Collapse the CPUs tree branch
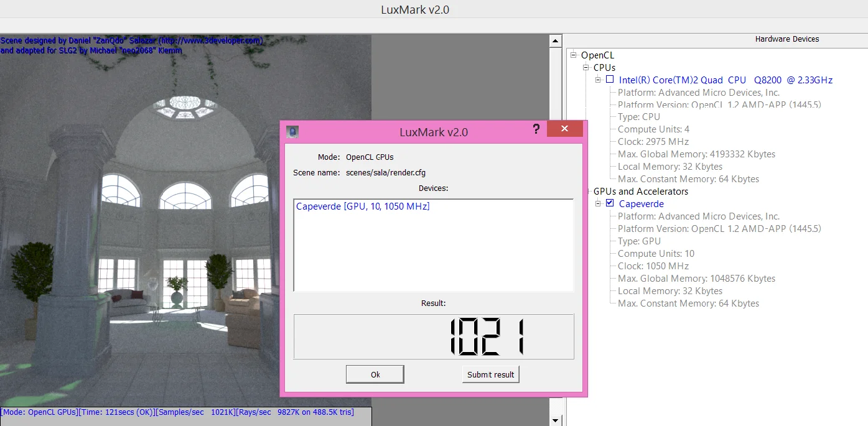The height and width of the screenshot is (426, 868). point(586,67)
